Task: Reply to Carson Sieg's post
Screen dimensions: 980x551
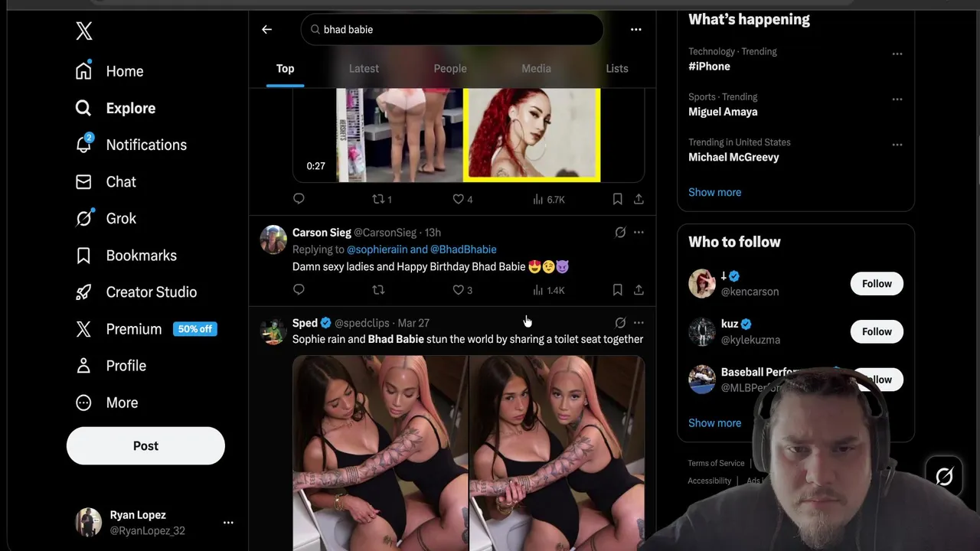Action: (x=299, y=290)
